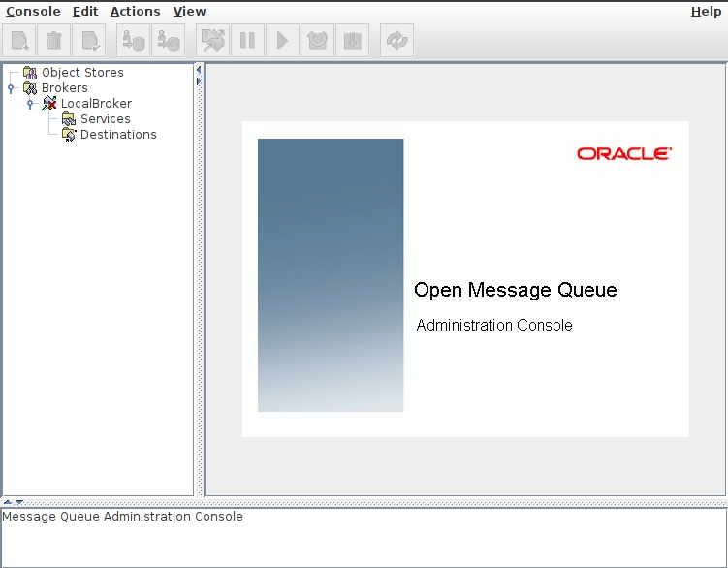Screen dimensions: 728x568
Task: Click the Refresh toolbar icon
Action: 396,41
